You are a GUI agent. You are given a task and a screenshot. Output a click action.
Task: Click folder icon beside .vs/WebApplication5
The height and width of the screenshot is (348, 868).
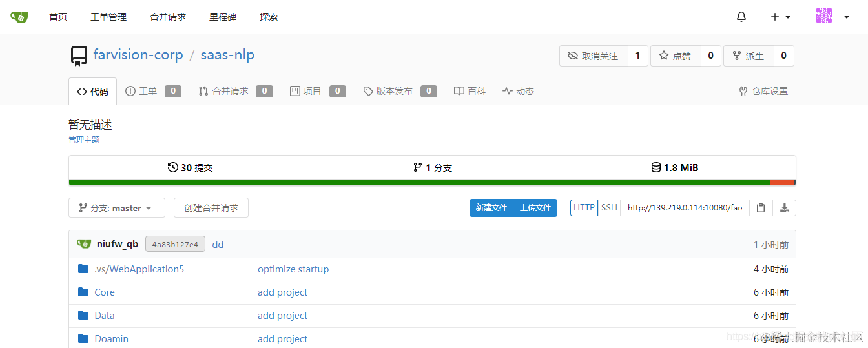coord(83,269)
